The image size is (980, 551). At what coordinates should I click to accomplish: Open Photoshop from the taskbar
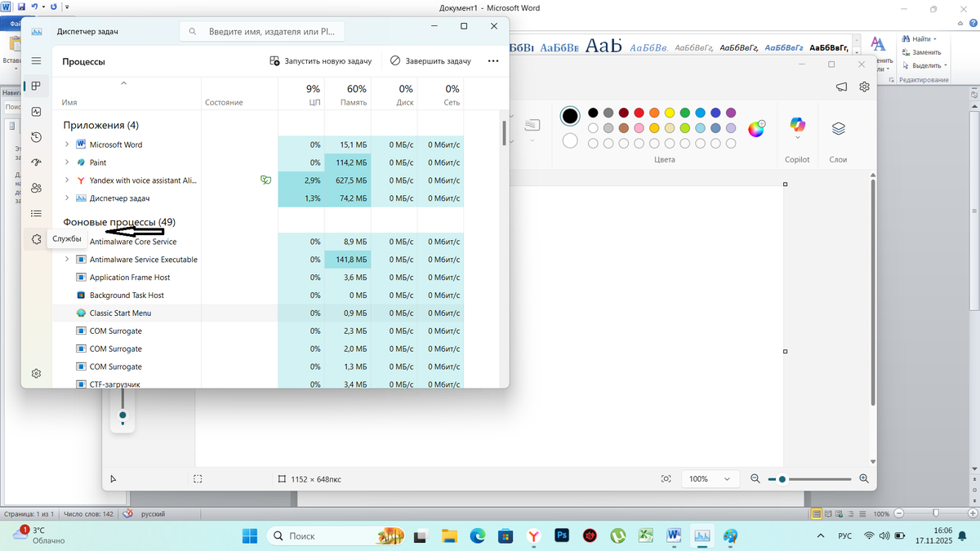point(561,536)
